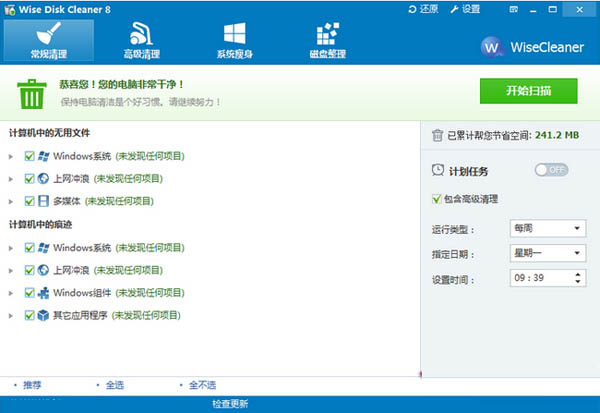Click the skin icon next to minimize
This screenshot has width=600, height=413.
click(x=514, y=9)
